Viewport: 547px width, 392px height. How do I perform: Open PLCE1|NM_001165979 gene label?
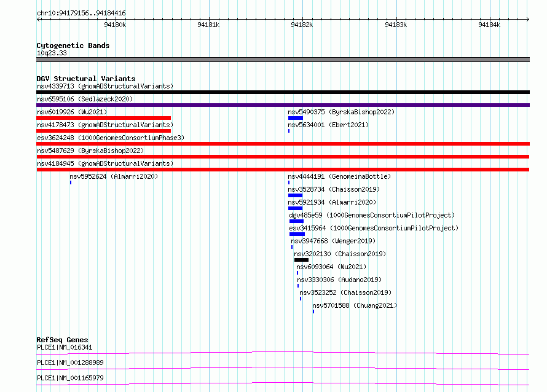tap(70, 378)
